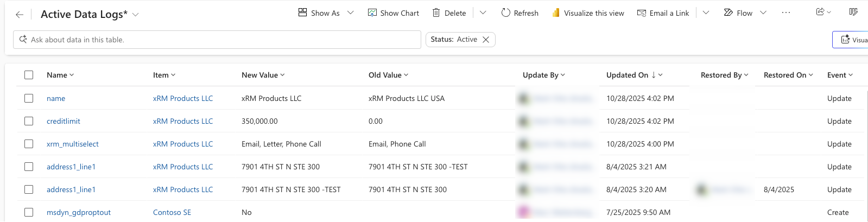
Task: Expand the Show As dropdown arrow
Action: tap(351, 13)
